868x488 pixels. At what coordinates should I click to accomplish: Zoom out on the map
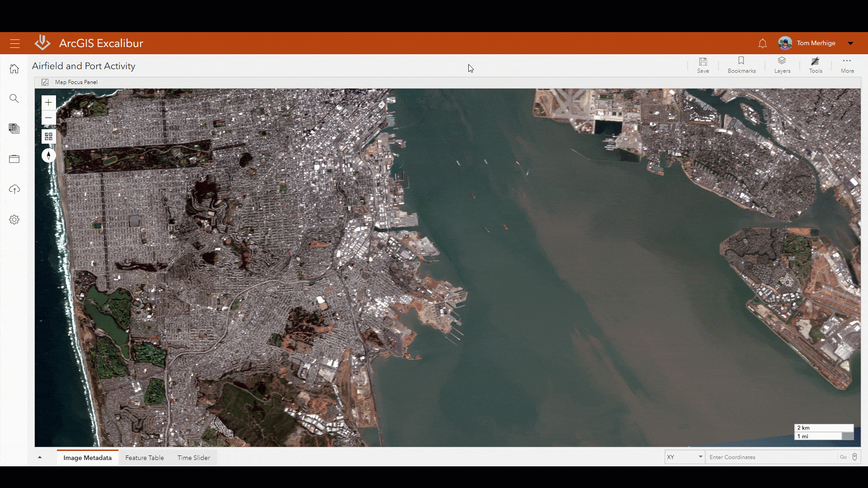(48, 118)
